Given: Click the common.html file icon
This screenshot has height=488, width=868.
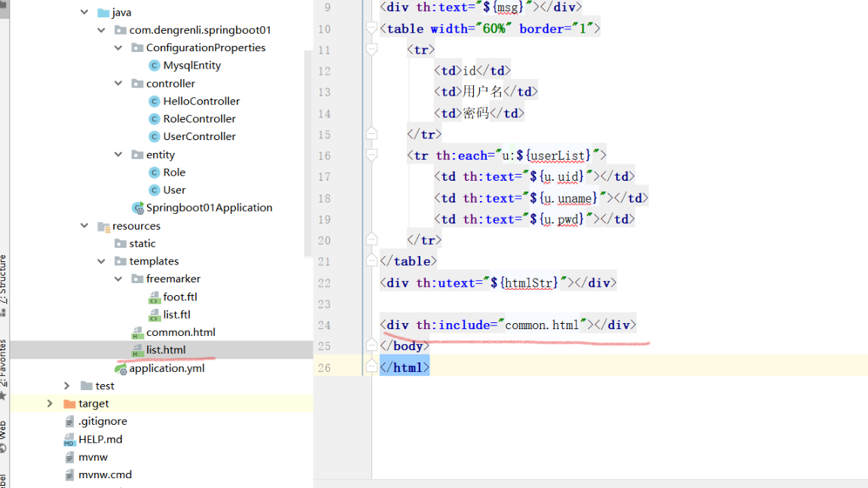Looking at the screenshot, I should (x=137, y=333).
